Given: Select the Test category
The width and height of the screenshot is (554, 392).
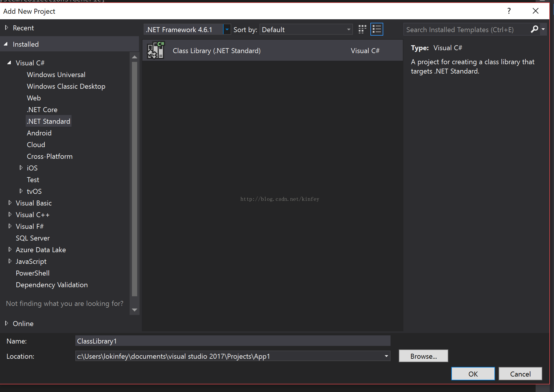Looking at the screenshot, I should (33, 180).
